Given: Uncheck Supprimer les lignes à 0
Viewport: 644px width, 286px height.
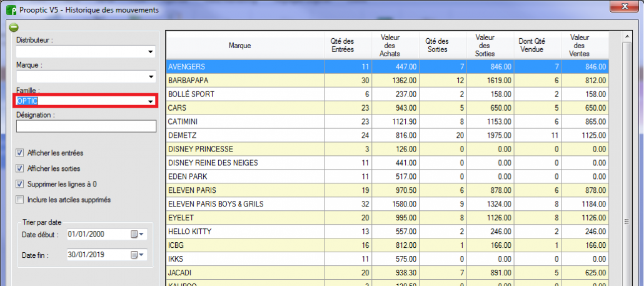Looking at the screenshot, I should pyautogui.click(x=19, y=184).
